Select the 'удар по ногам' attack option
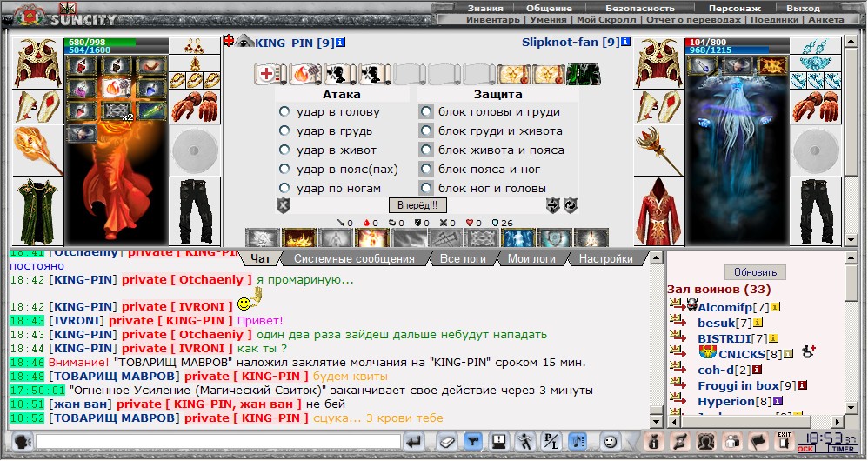 284,188
